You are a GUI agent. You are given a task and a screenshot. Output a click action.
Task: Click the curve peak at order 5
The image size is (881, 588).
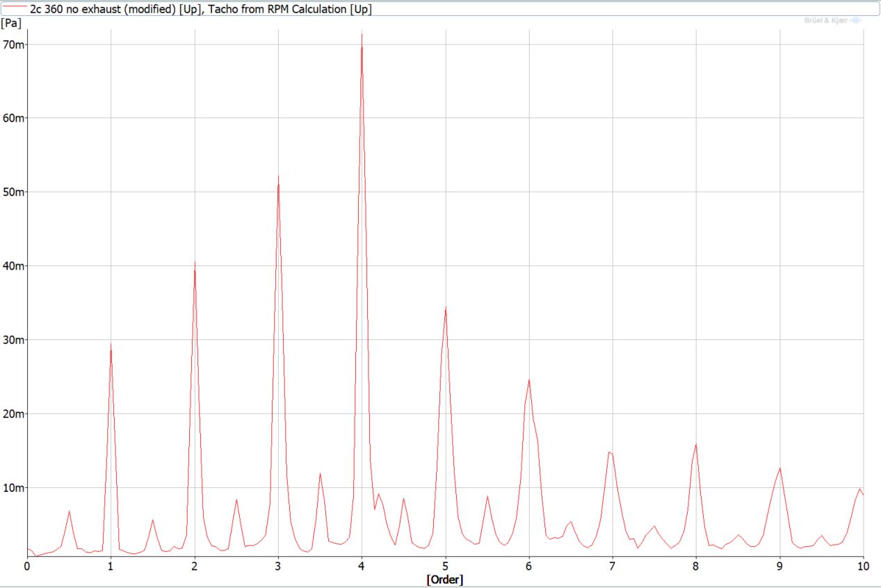click(x=445, y=308)
